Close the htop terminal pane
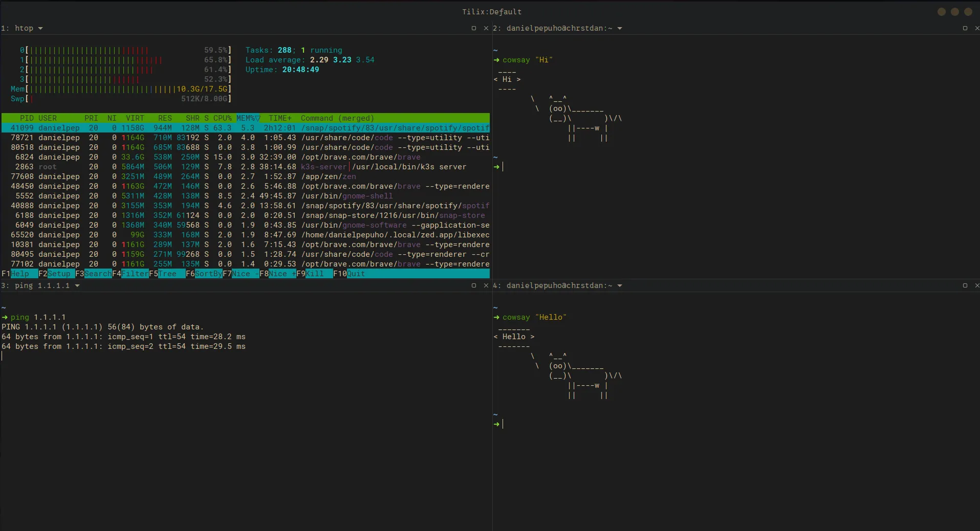Screen dimensions: 980x531 486,28
